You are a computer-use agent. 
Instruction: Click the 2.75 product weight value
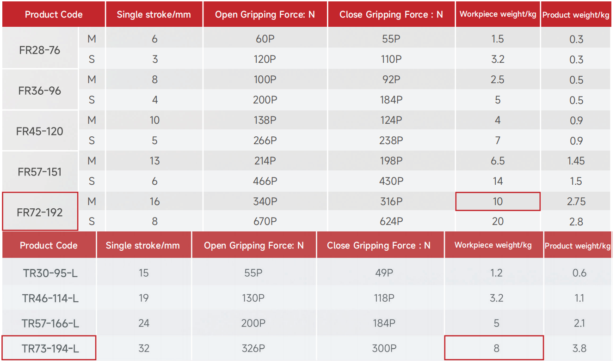pyautogui.click(x=576, y=201)
